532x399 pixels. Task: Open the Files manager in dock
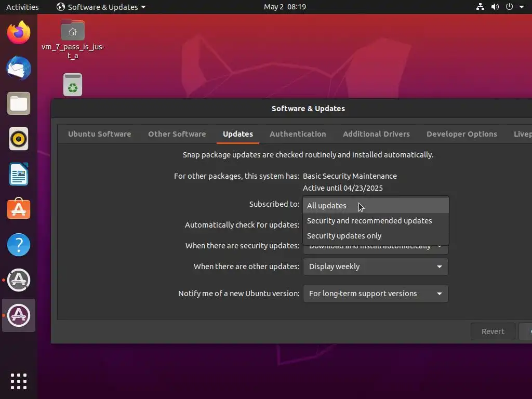[x=19, y=103]
